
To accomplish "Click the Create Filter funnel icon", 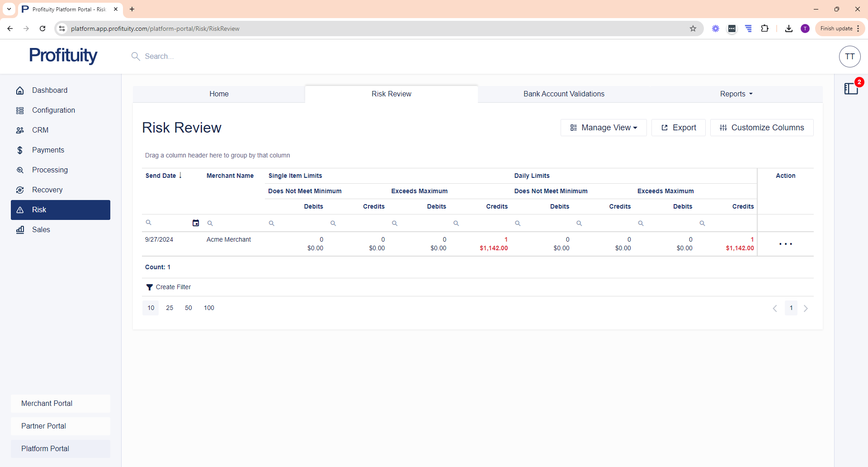I will coord(149,287).
